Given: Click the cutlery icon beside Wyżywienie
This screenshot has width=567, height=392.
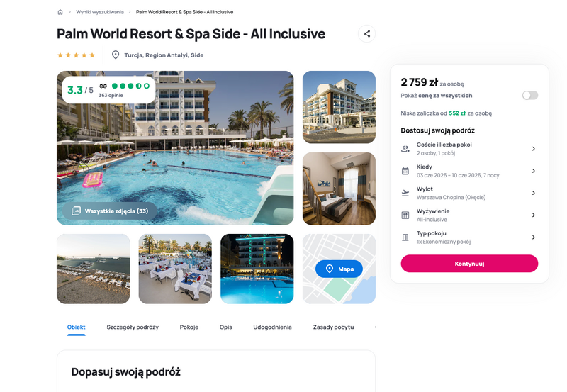Looking at the screenshot, I should click(x=405, y=215).
